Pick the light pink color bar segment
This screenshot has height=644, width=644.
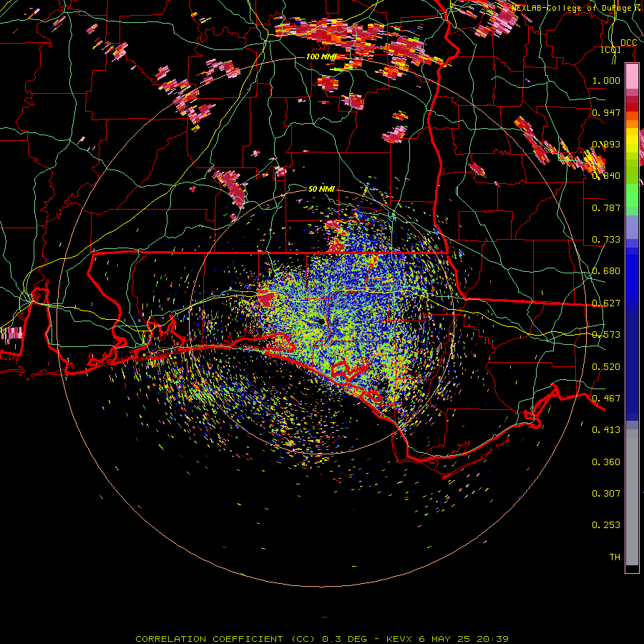pyautogui.click(x=632, y=77)
